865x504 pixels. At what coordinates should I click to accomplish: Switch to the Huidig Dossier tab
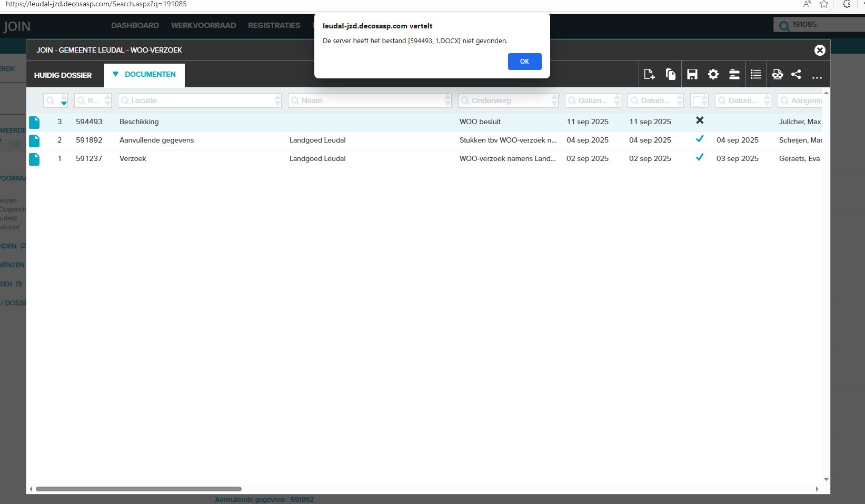coord(63,75)
